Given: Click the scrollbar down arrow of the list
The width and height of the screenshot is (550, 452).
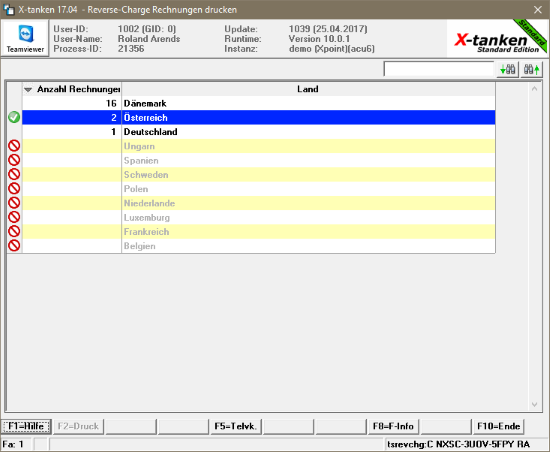Looking at the screenshot, I should pyautogui.click(x=534, y=404).
